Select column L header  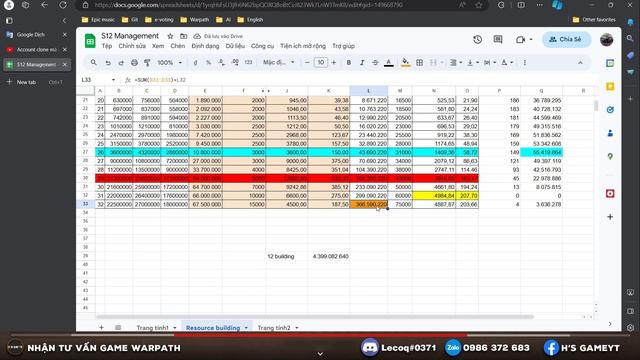tap(369, 91)
